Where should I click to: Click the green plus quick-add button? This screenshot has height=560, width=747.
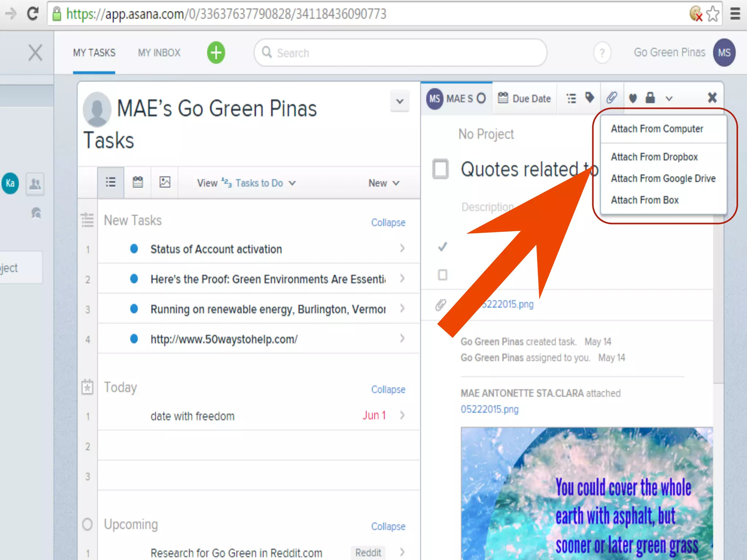click(216, 53)
